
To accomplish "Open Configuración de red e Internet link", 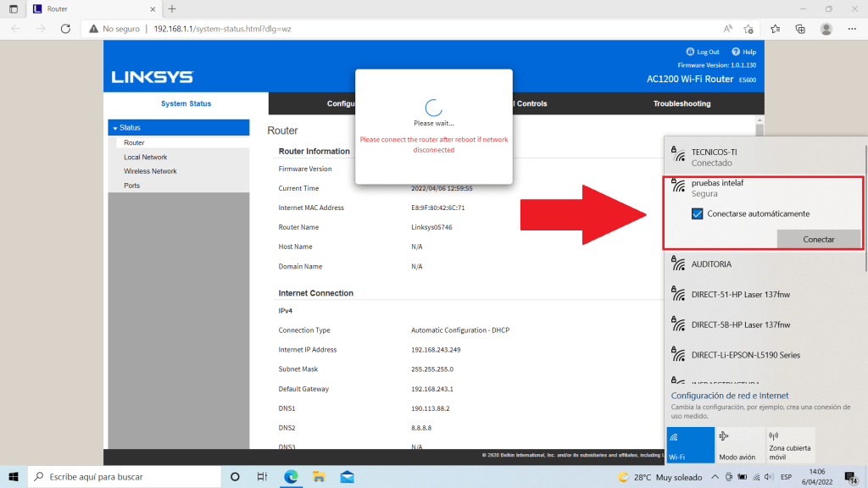I will pyautogui.click(x=730, y=396).
